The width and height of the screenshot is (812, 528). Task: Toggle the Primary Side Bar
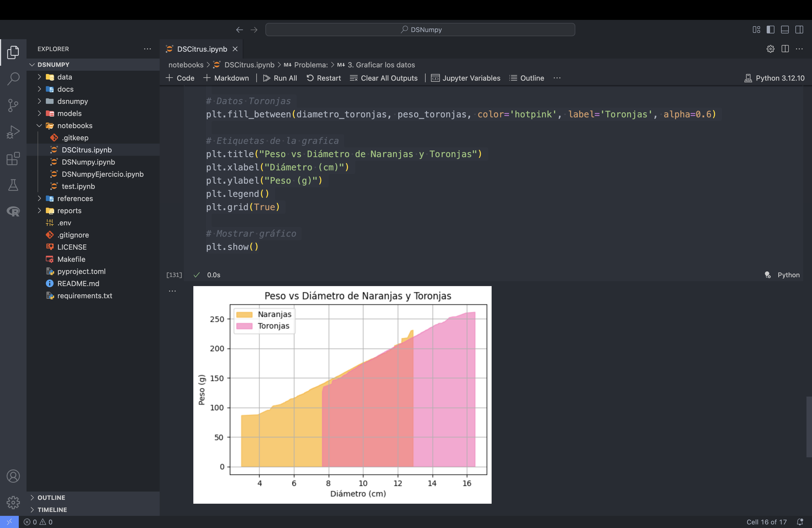click(770, 30)
